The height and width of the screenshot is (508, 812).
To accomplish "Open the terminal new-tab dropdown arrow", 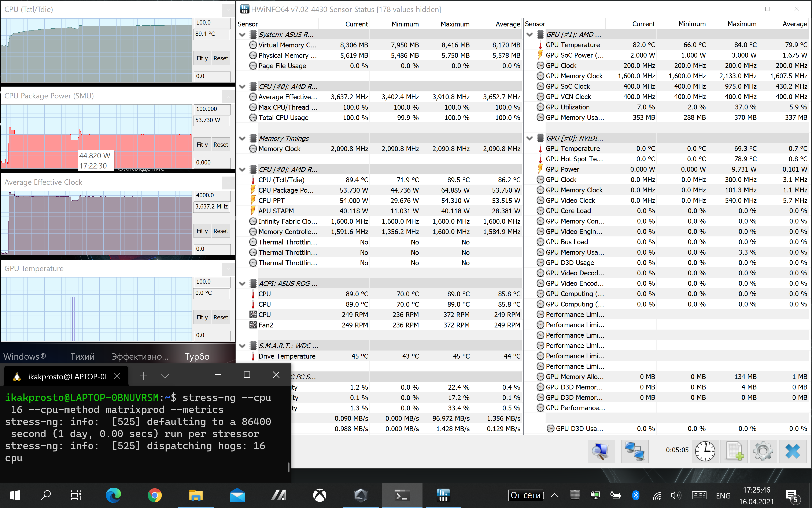I will click(165, 376).
